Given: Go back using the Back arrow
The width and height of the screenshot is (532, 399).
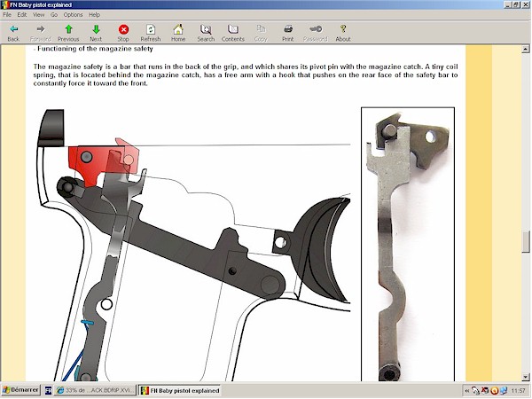Looking at the screenshot, I should pos(13,34).
